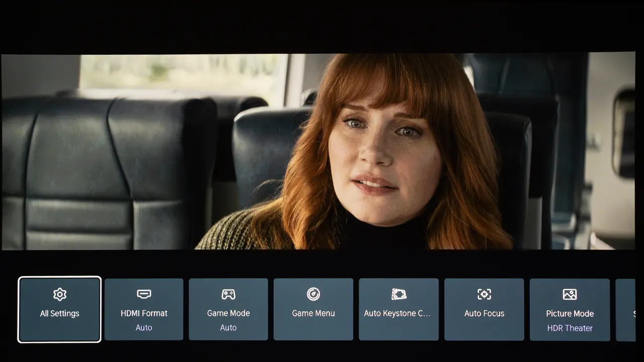Click the highlighted All Settings tile border
Screen dimensions: 644x362
coord(60,278)
